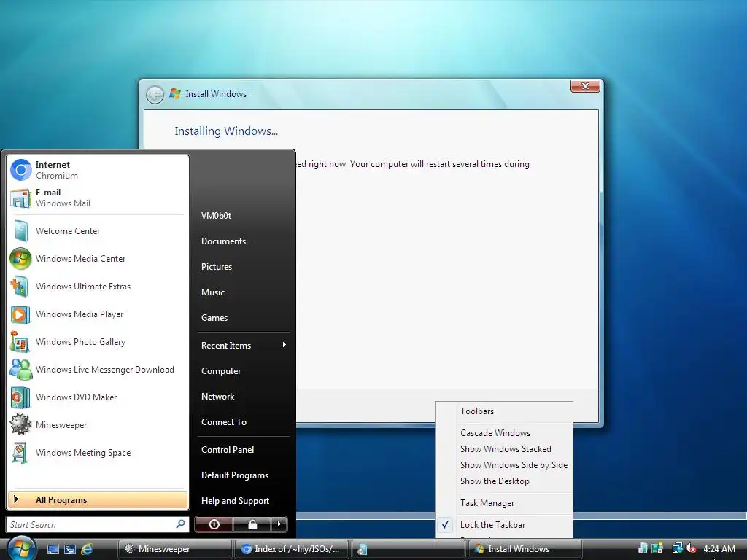Close the Install Windows dialog

tap(585, 86)
